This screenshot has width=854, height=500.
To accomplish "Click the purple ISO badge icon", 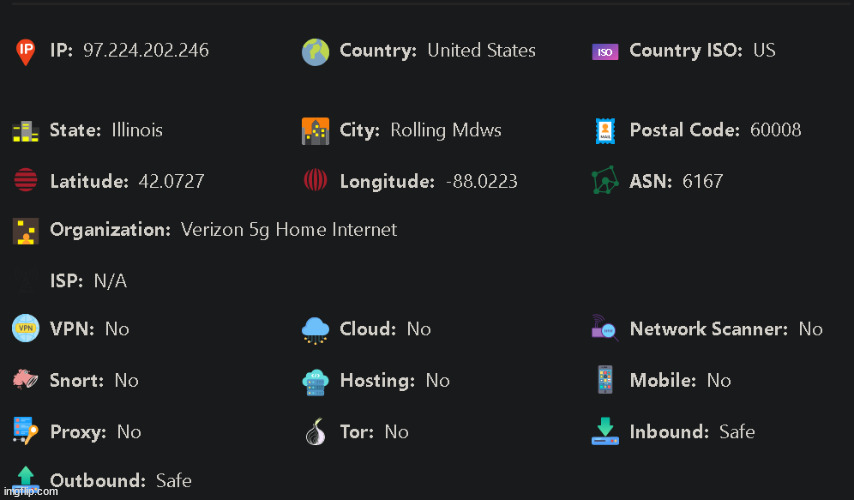I will pos(605,52).
